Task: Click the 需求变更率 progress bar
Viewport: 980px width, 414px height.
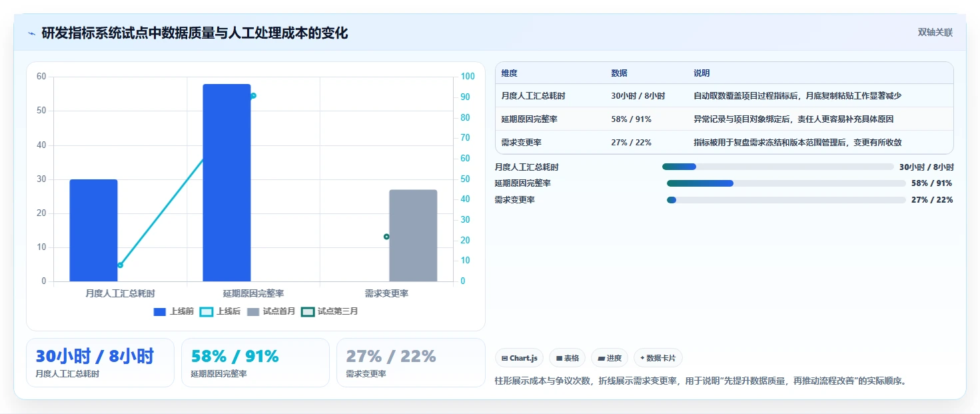Action: click(x=786, y=200)
